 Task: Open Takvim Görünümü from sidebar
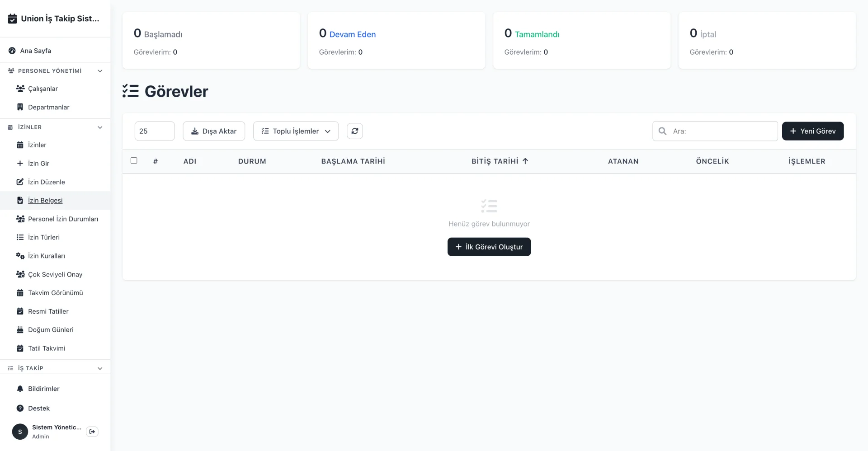55,293
